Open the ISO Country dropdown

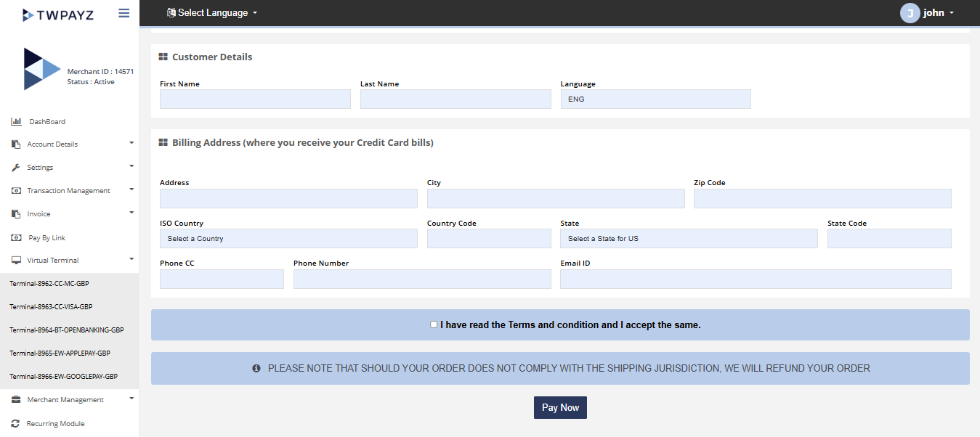click(x=288, y=239)
